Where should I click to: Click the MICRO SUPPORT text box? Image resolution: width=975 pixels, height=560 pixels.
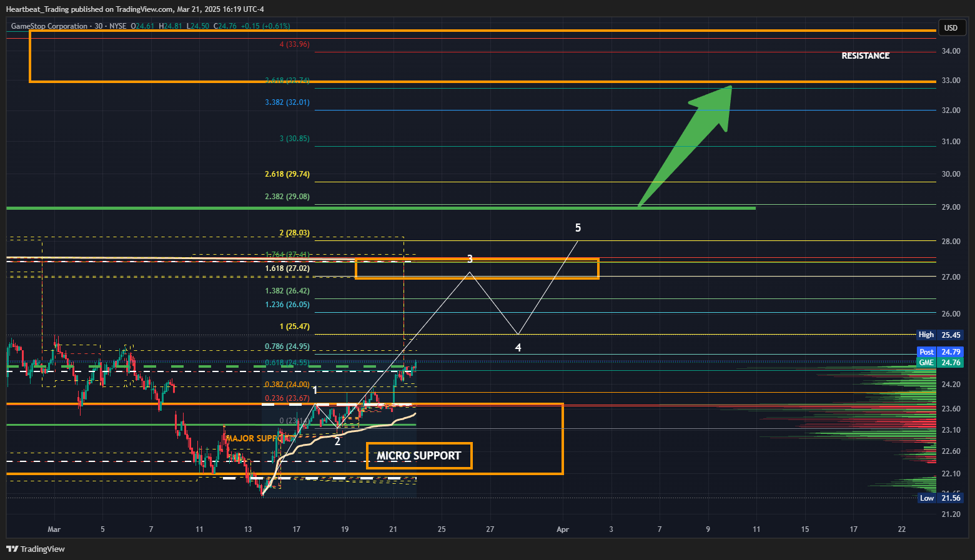[x=419, y=456]
